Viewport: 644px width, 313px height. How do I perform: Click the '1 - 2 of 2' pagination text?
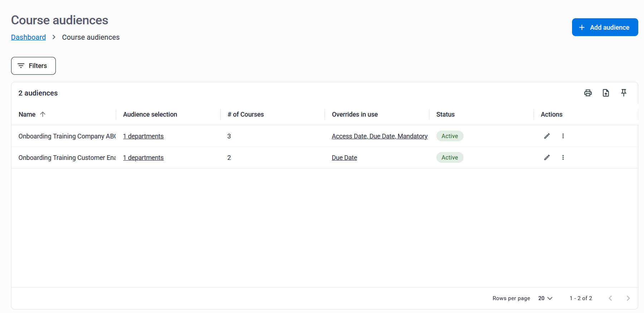[x=581, y=298]
